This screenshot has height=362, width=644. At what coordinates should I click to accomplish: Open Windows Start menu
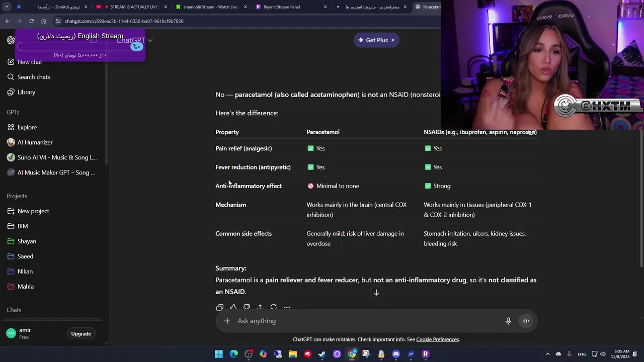pyautogui.click(x=219, y=354)
